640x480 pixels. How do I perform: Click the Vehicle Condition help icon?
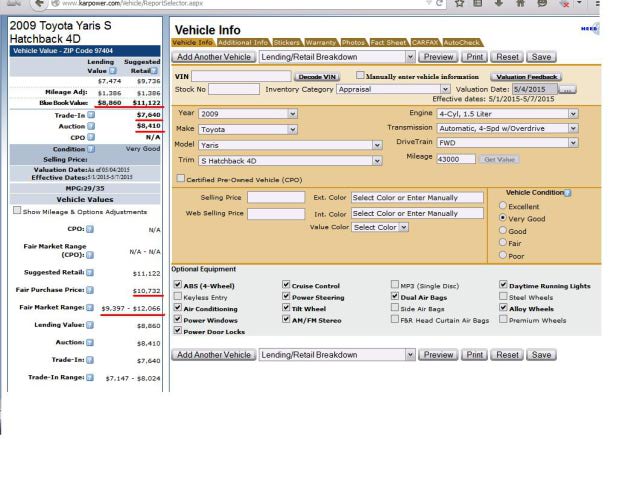point(567,193)
